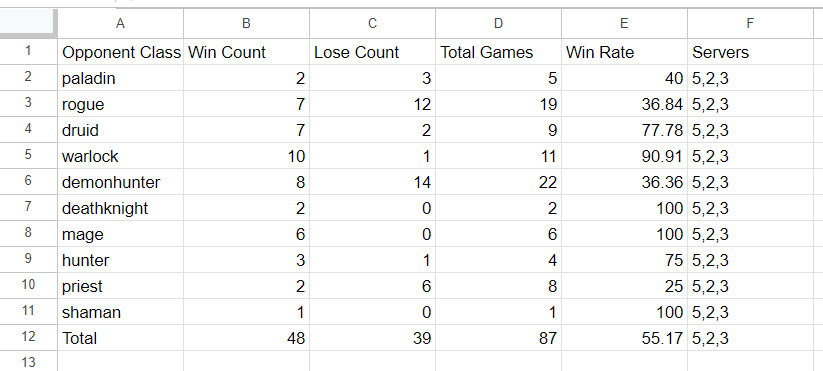Select the Servers header cell
The image size is (823, 371).
750,52
